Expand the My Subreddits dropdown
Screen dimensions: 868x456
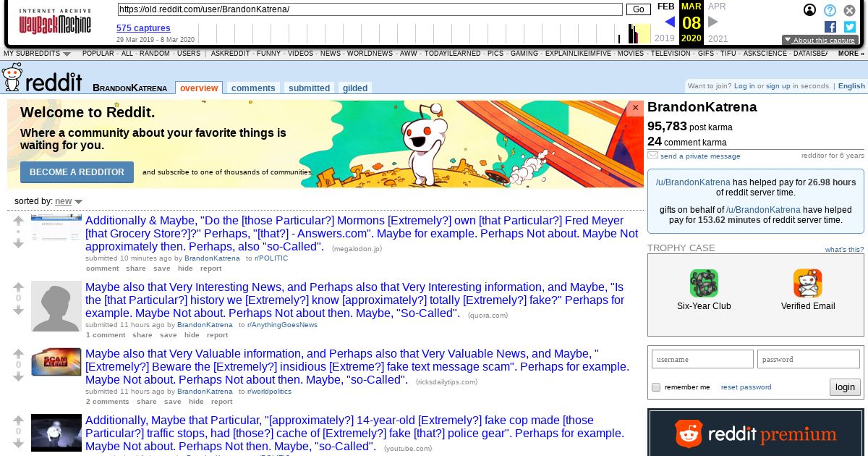click(37, 54)
